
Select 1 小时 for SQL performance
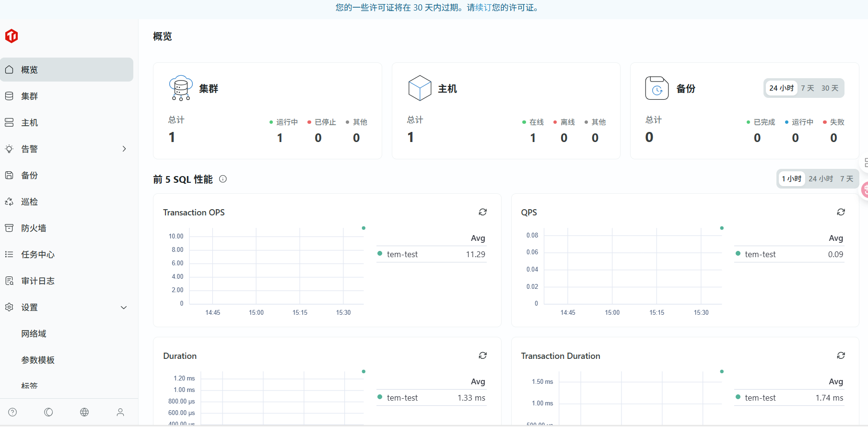click(x=792, y=179)
